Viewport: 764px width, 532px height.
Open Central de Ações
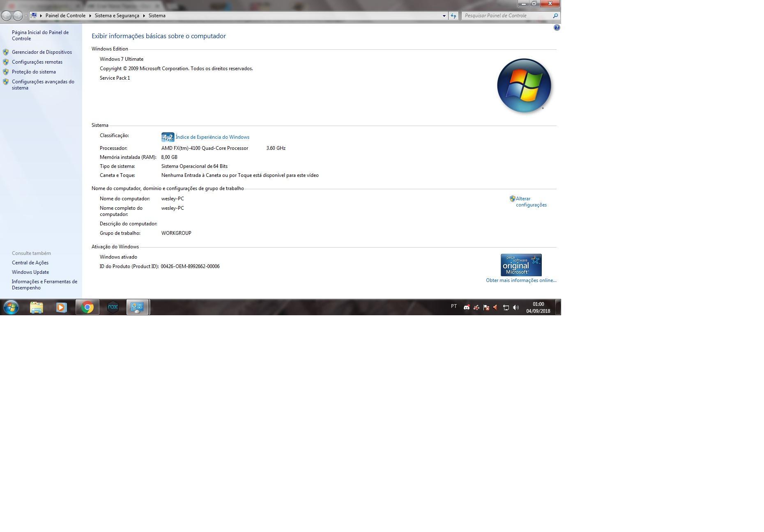[x=30, y=263]
